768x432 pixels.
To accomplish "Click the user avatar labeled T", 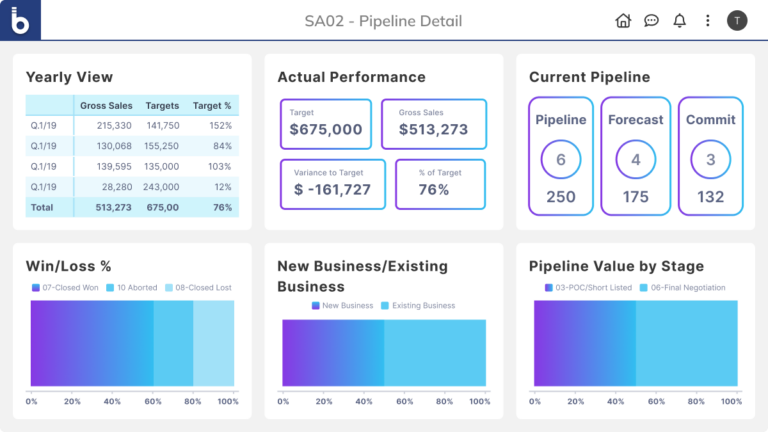I will [x=737, y=20].
